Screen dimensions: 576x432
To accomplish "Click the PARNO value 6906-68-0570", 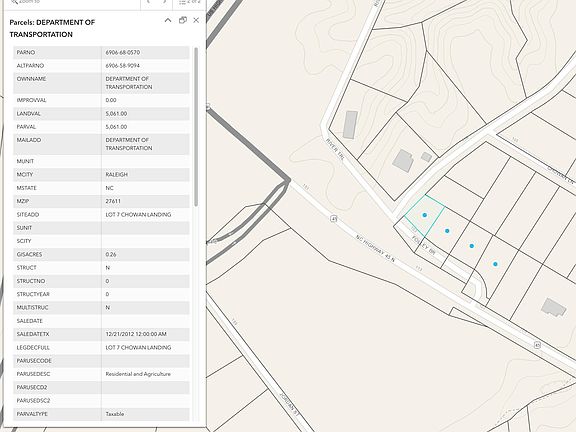I will 123,53.
